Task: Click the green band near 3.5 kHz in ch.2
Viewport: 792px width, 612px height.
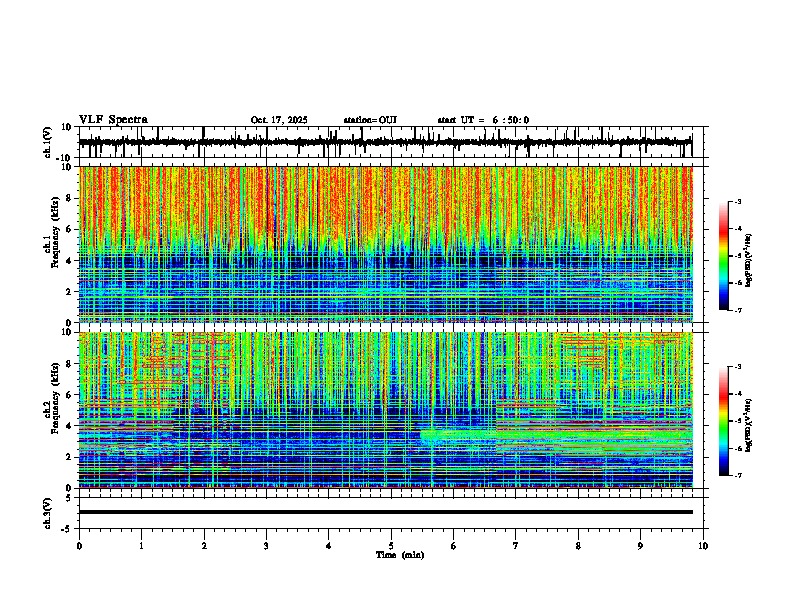Action: 556,434
